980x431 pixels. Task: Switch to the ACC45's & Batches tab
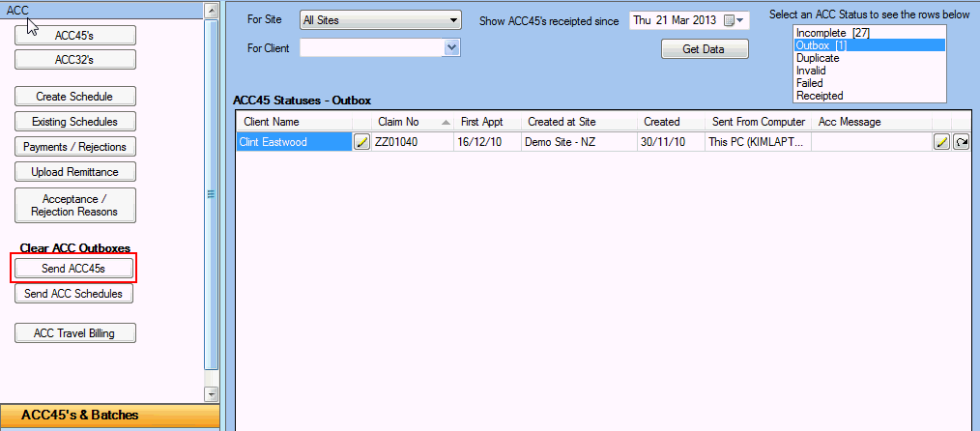tap(110, 416)
